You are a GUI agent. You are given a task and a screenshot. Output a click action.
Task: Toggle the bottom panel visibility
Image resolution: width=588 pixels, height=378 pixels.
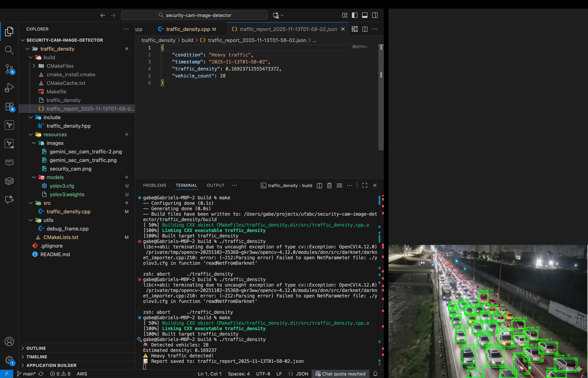click(365, 15)
